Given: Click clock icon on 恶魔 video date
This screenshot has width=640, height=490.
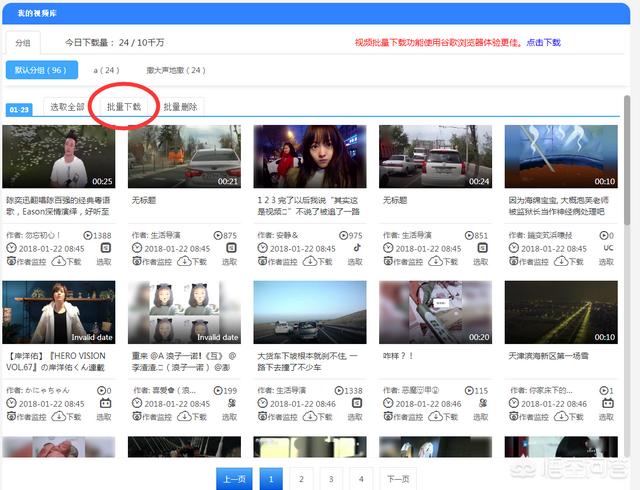Looking at the screenshot, I should pyautogui.click(x=388, y=403).
